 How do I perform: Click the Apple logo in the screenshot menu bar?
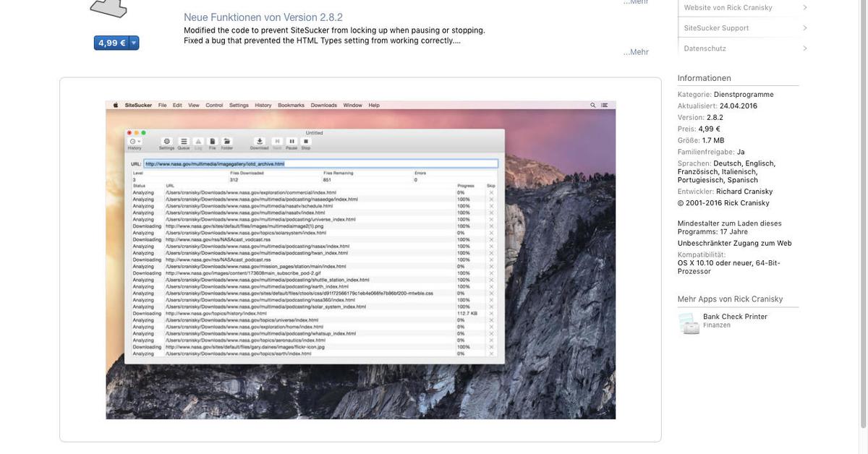(115, 106)
